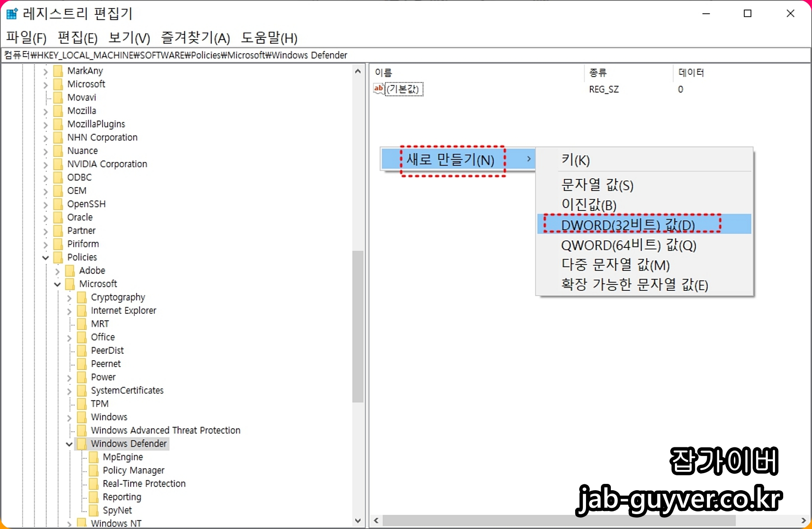This screenshot has height=529, width=812.
Task: Click the 데이터 column header
Action: pyautogui.click(x=741, y=73)
